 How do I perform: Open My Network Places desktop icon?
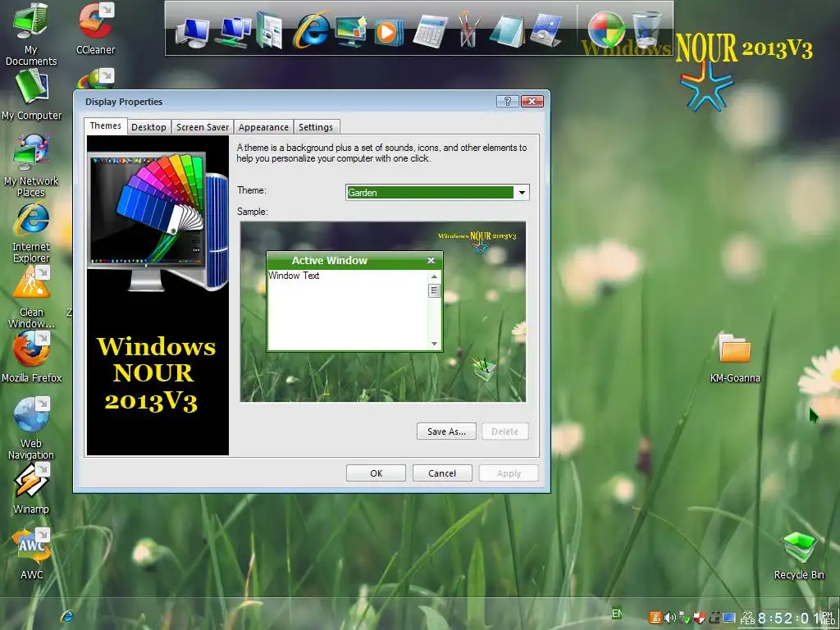point(31,165)
